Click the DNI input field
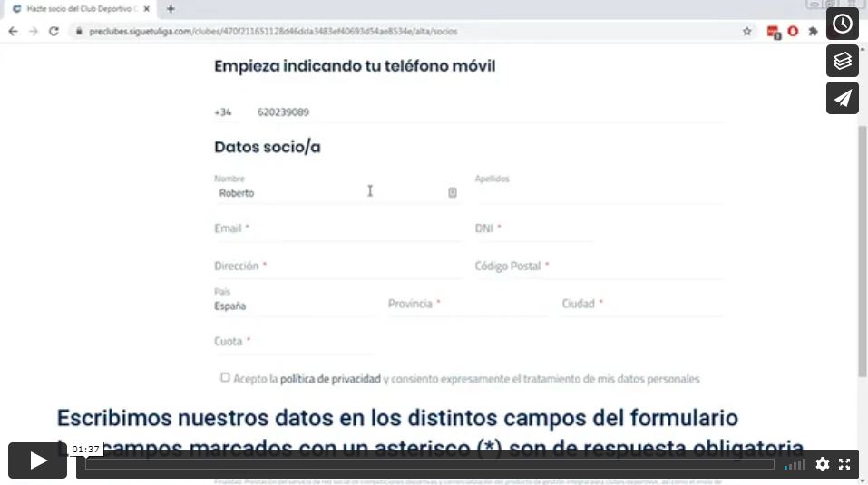 click(533, 229)
